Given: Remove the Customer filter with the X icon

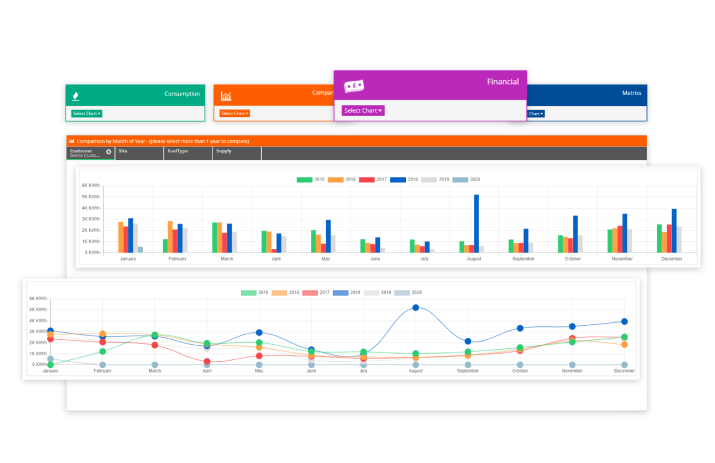Looking at the screenshot, I should [x=109, y=151].
